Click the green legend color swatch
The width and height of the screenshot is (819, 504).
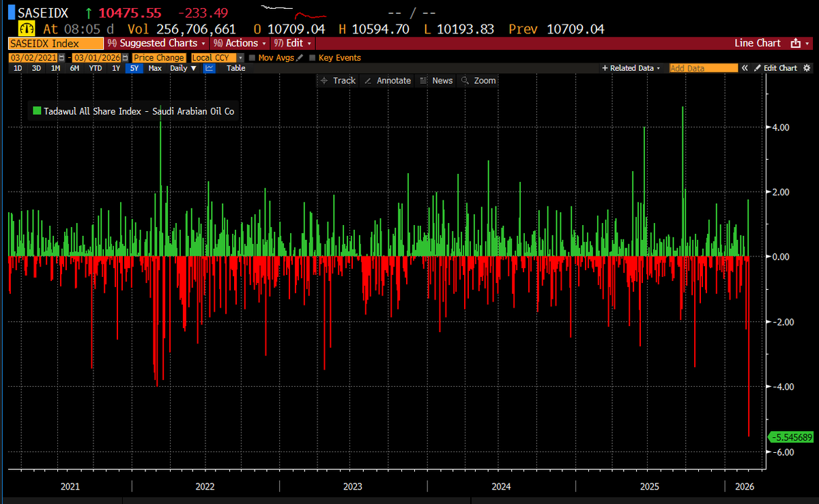(36, 111)
